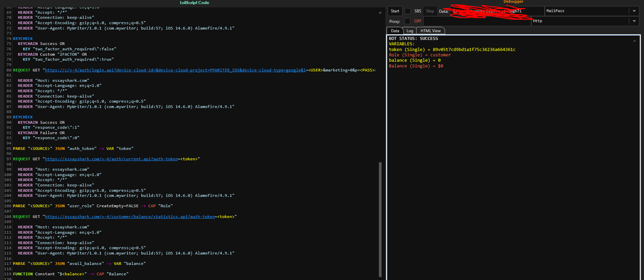Click the KEY two_factor_auth_required true line
This screenshot has height=280, width=644.
coord(68,59)
